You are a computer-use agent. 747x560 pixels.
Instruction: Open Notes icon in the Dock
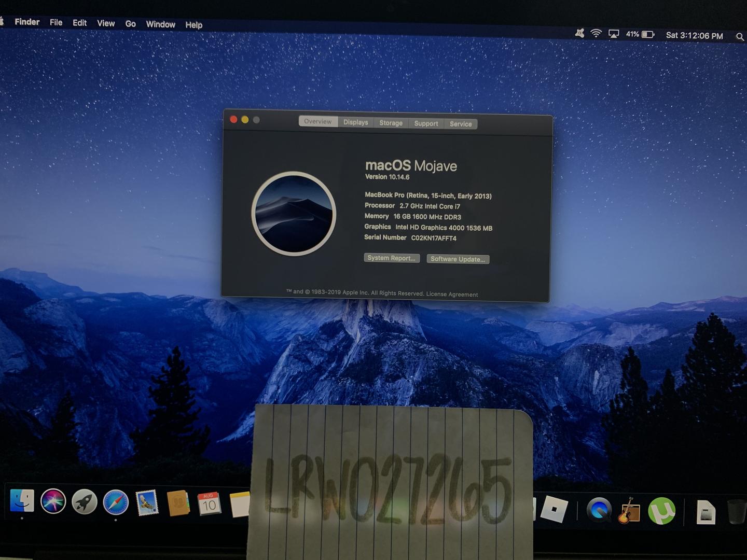pos(240,505)
